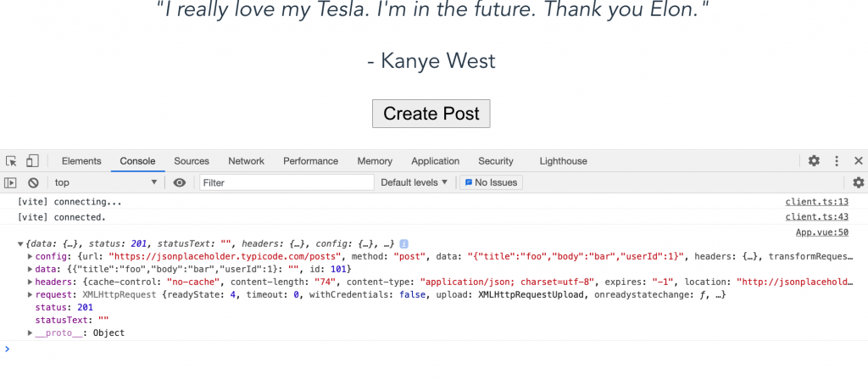The image size is (868, 380).
Task: Open the top JavaScript context dropdown
Action: click(106, 182)
